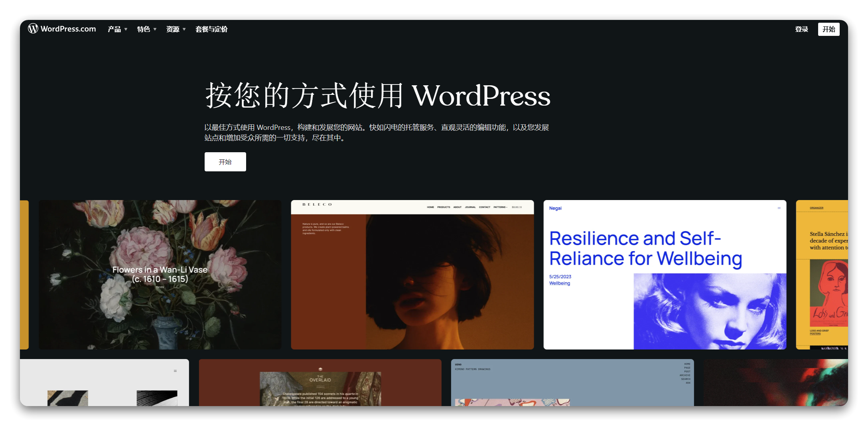Click Negai logo text in preview
This screenshot has height=426, width=868.
(555, 208)
